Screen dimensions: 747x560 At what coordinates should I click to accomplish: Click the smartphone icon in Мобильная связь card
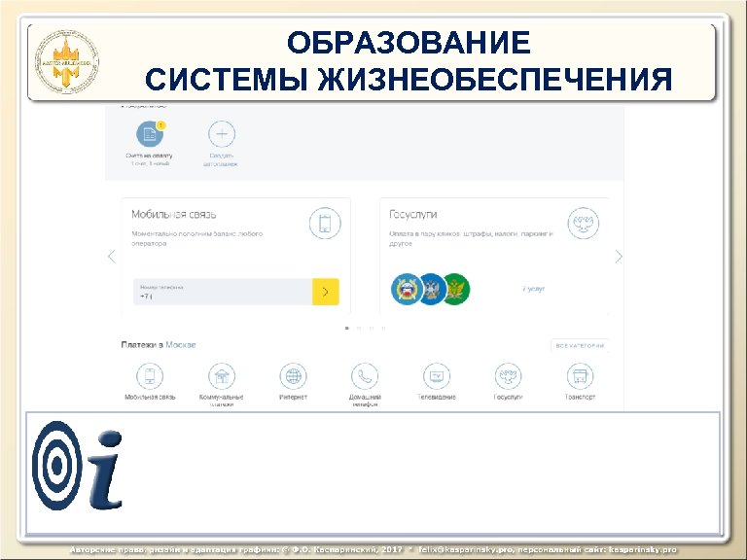click(x=325, y=223)
